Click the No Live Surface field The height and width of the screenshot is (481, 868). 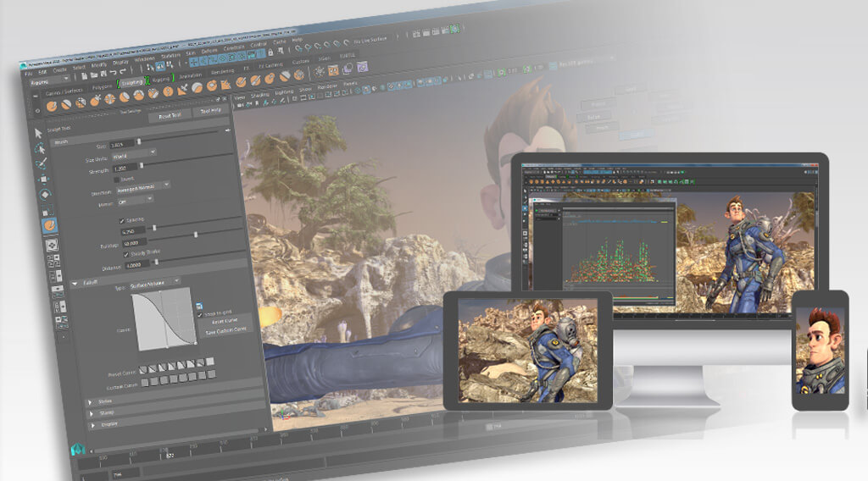coord(370,41)
